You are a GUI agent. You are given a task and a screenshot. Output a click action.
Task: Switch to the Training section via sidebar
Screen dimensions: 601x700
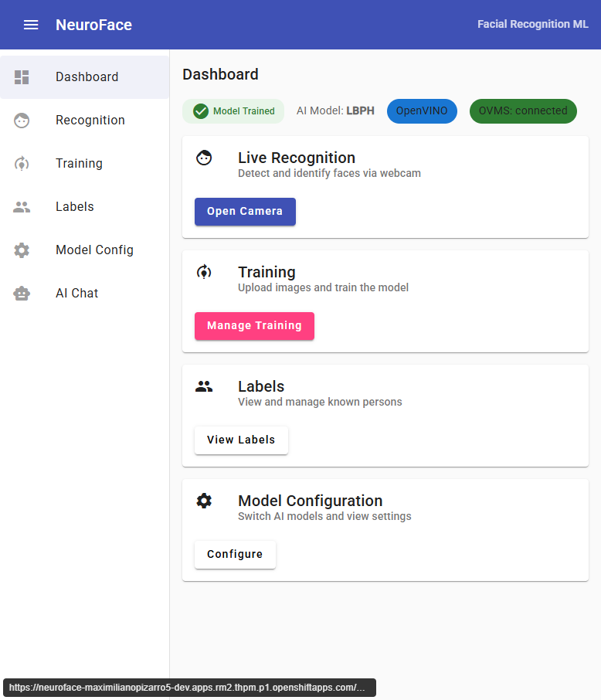(80, 163)
